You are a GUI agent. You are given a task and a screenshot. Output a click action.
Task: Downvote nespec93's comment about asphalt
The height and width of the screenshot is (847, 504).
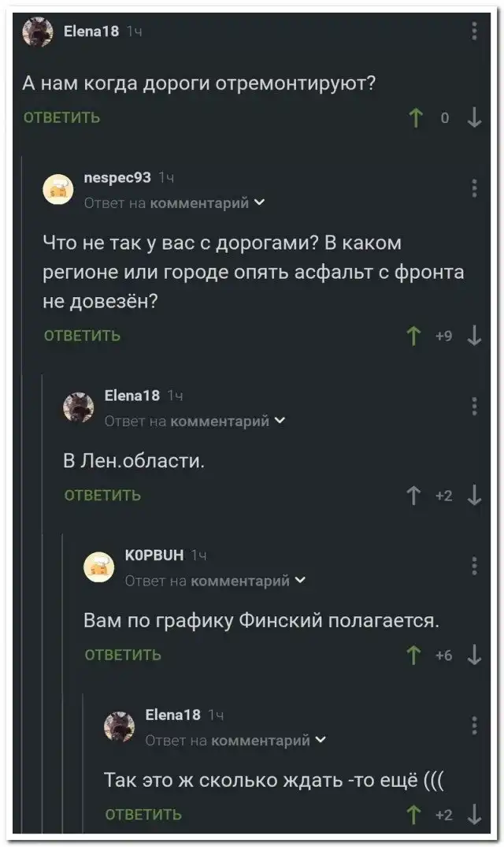[474, 336]
